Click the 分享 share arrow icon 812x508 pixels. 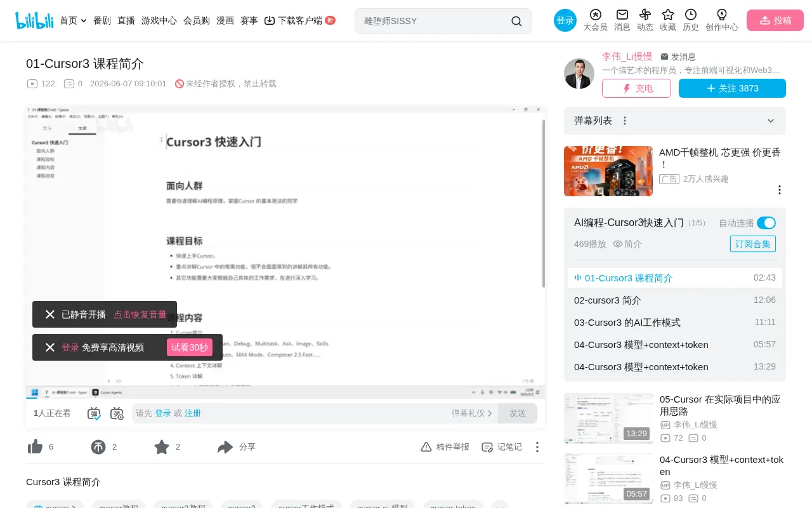coord(225,447)
